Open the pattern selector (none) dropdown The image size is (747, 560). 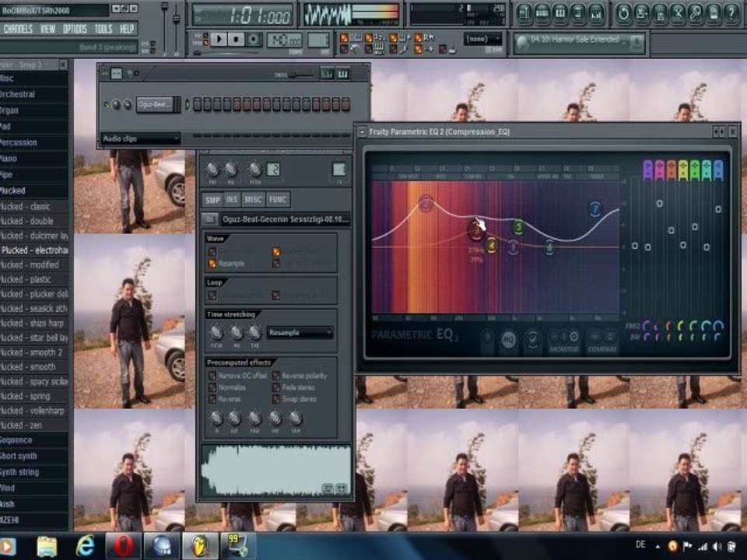click(x=482, y=39)
